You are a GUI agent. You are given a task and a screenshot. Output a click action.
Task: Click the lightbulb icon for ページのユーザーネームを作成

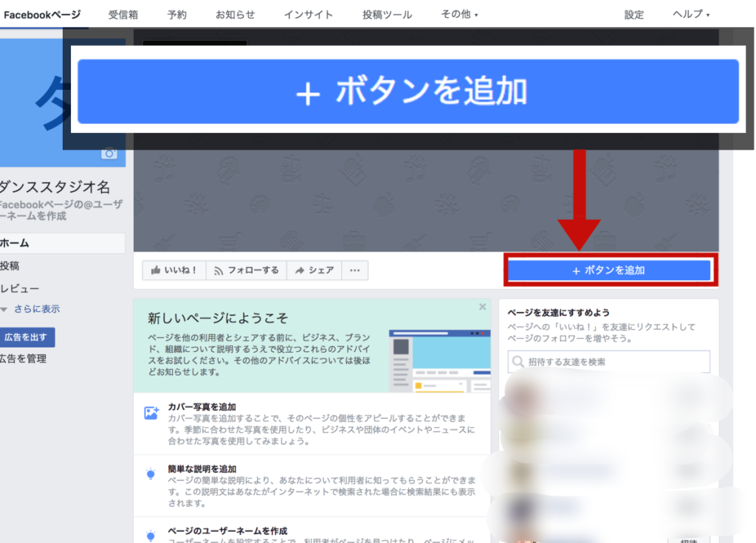151,536
